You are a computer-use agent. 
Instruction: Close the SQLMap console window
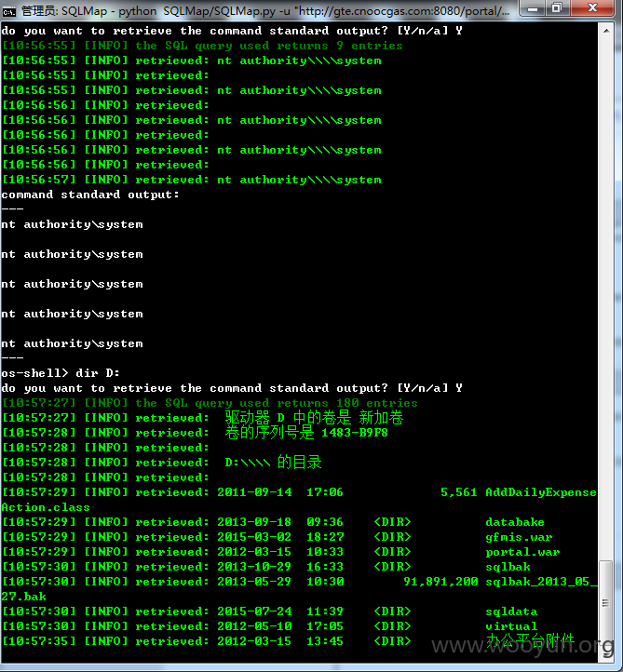click(592, 8)
